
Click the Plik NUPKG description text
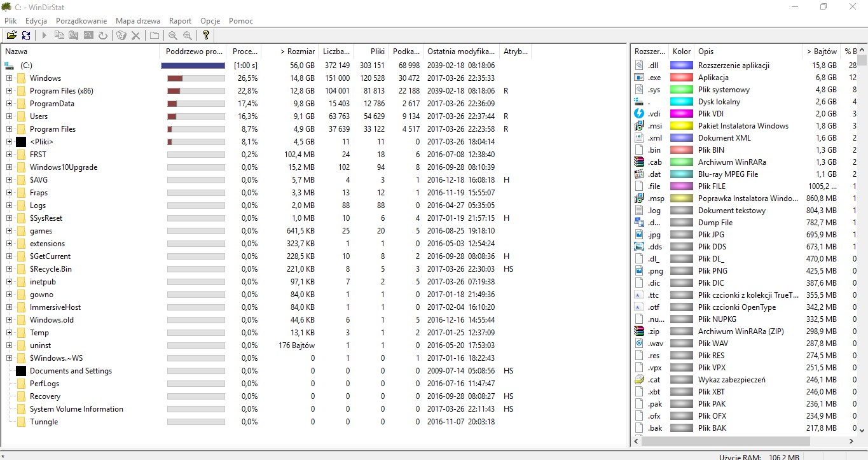tap(719, 319)
